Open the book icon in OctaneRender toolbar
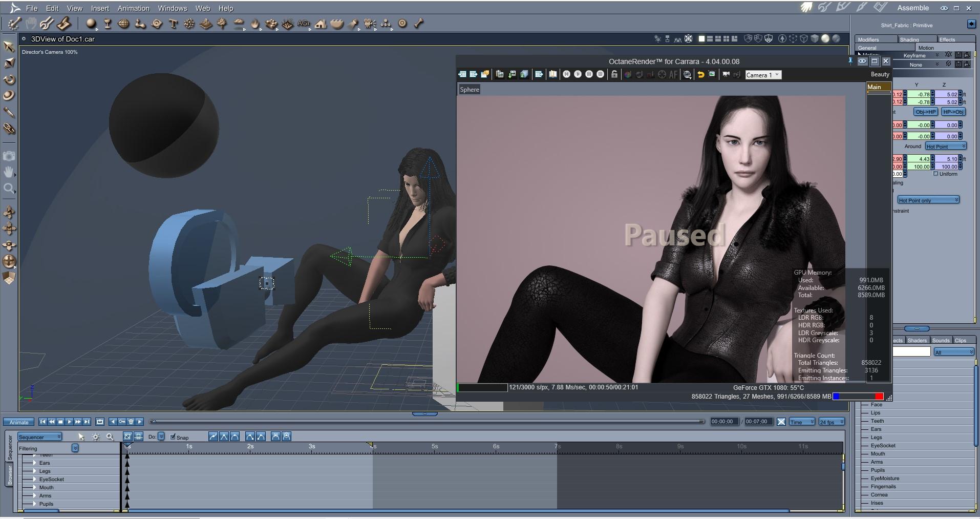980x519 pixels. coord(553,74)
